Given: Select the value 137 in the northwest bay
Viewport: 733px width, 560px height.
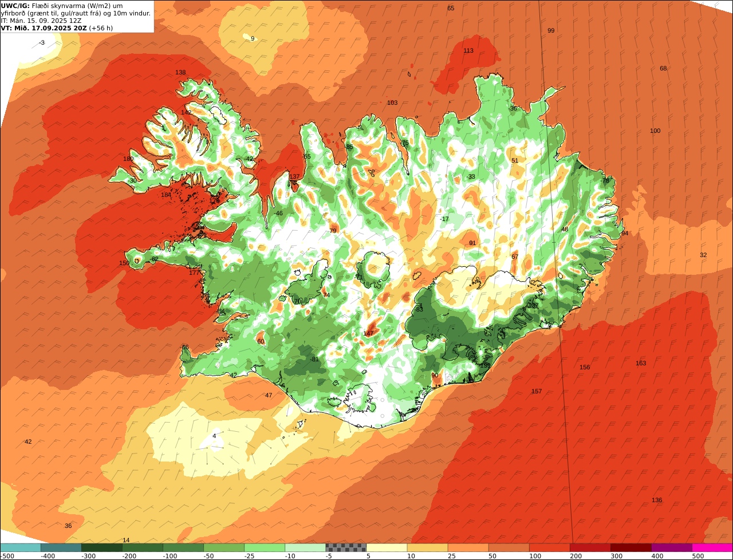Looking at the screenshot, I should tap(294, 176).
